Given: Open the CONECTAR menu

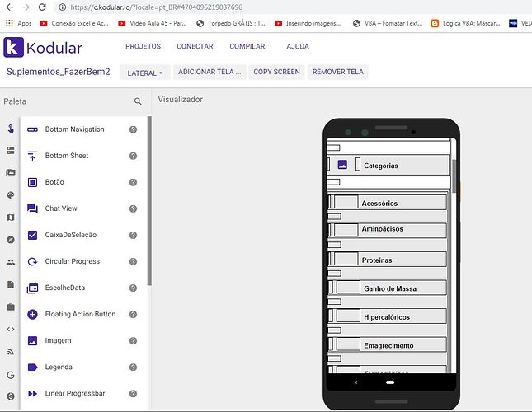Looking at the screenshot, I should tap(195, 46).
